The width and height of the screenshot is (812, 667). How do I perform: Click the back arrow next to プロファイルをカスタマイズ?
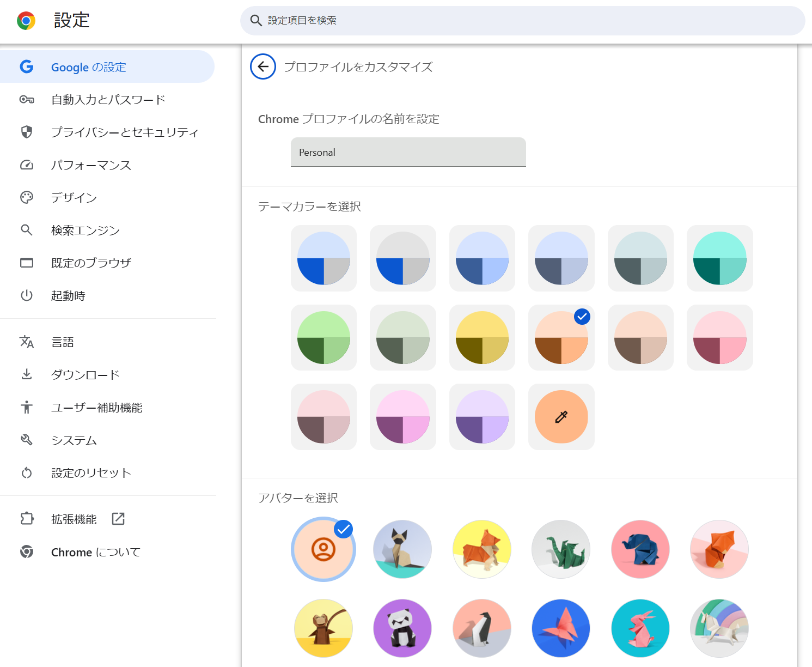(x=263, y=67)
